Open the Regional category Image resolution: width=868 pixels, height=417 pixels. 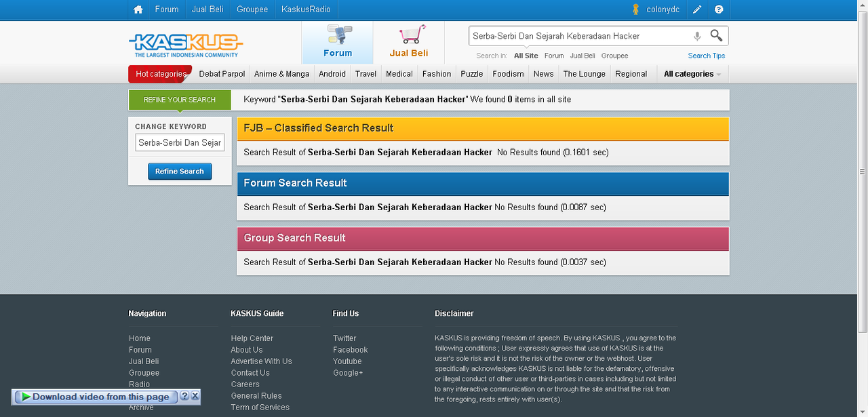point(631,74)
